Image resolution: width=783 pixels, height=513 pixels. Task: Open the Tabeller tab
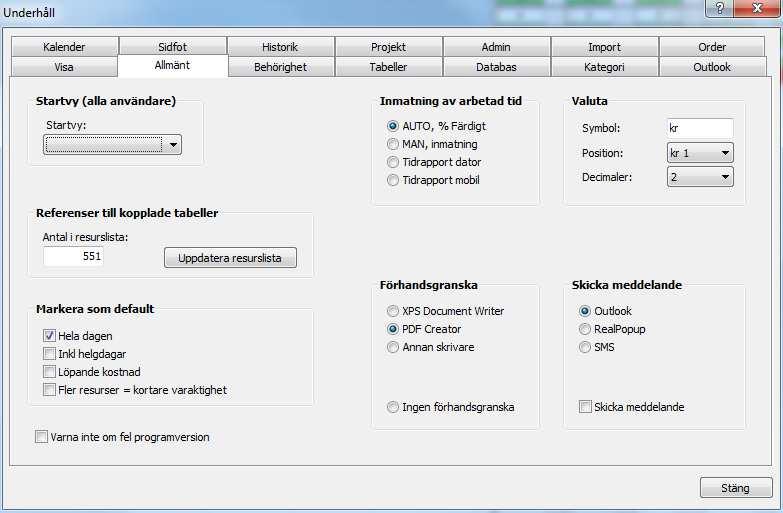click(x=388, y=67)
